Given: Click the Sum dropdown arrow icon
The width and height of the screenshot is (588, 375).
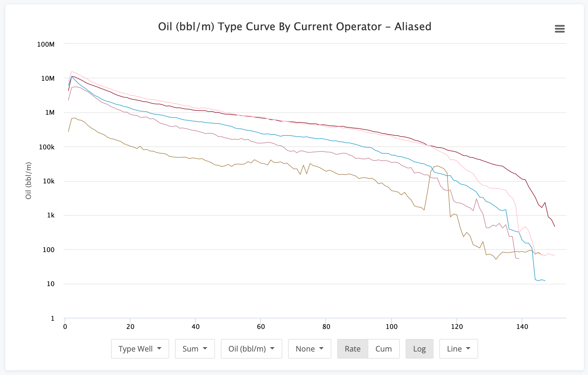Looking at the screenshot, I should tap(205, 349).
